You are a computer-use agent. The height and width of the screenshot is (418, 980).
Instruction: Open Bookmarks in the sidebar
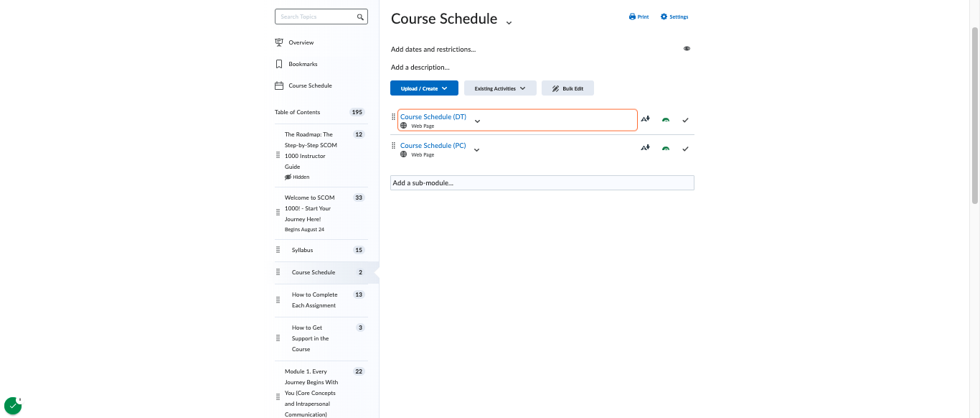point(303,64)
